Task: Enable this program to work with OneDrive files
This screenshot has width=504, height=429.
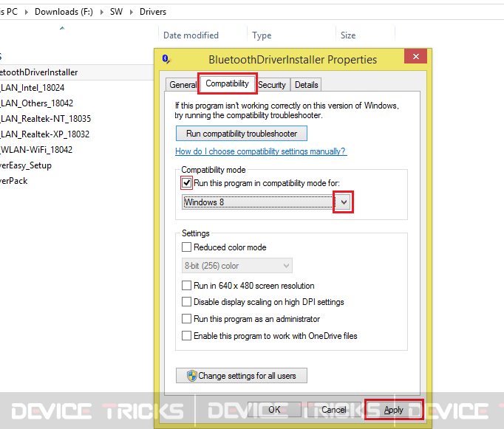Action: point(186,335)
